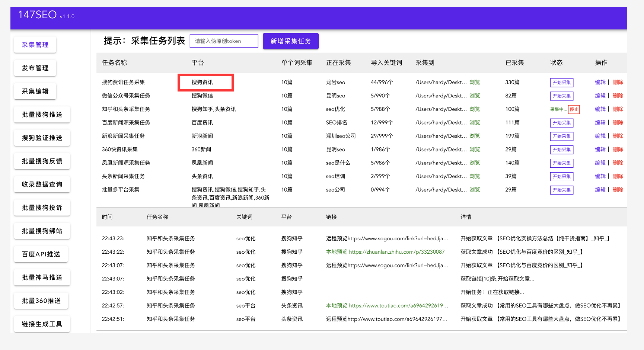The height and width of the screenshot is (350, 644).
Task: Start collection for 搜狗资讯任务采集
Action: tap(562, 83)
